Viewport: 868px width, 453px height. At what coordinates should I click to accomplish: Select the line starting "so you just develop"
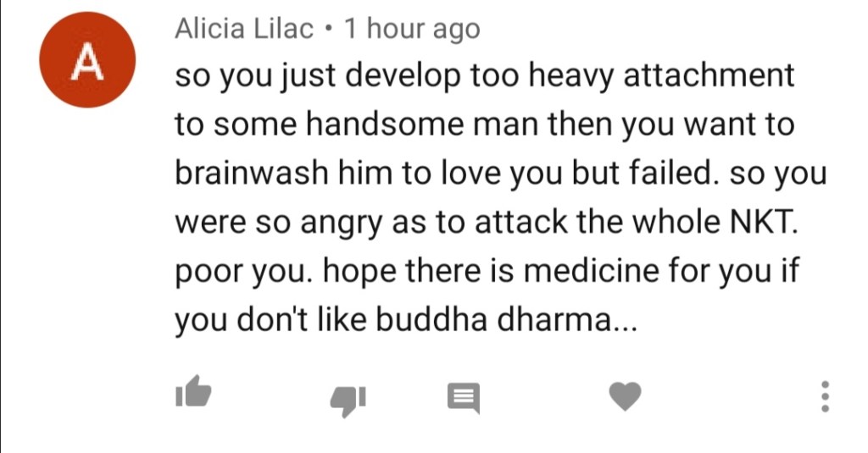(x=485, y=76)
